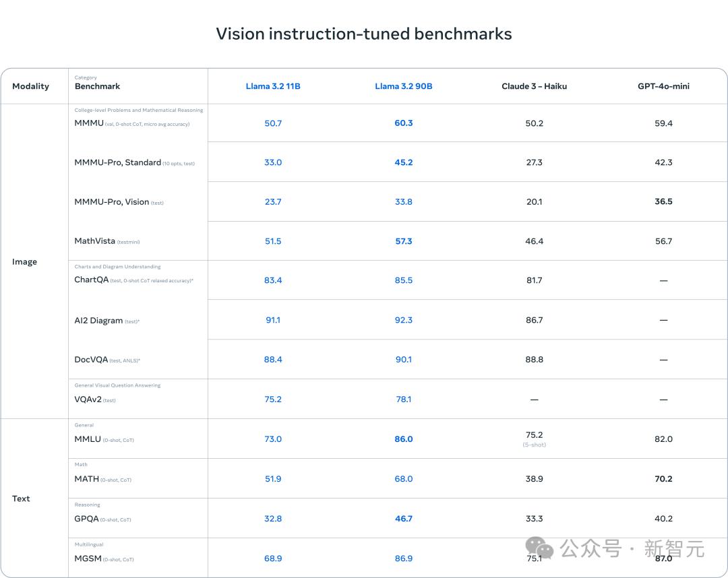The width and height of the screenshot is (728, 578).
Task: Select the ChartQA benchmark row label
Action: [x=91, y=280]
